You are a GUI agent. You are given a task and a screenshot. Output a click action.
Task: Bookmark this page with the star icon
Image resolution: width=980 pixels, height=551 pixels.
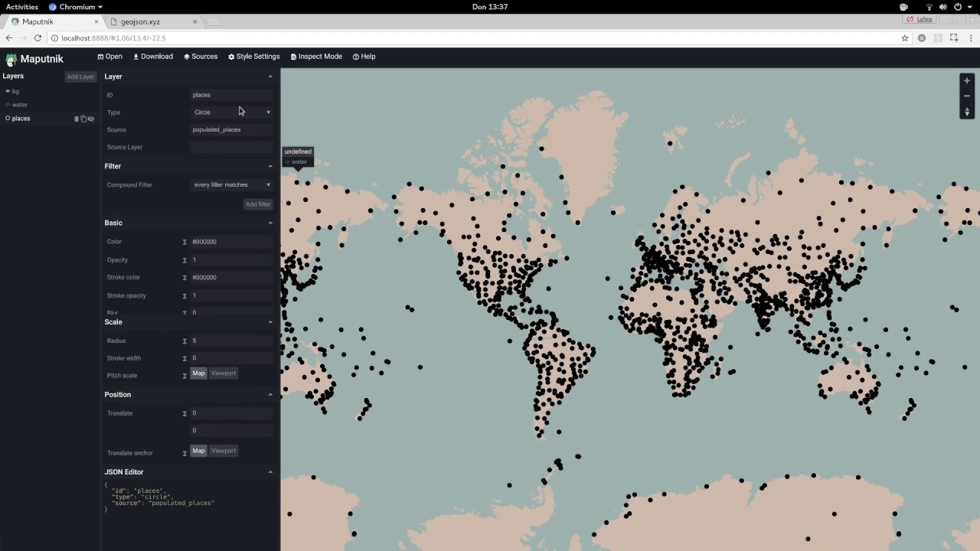coord(905,37)
